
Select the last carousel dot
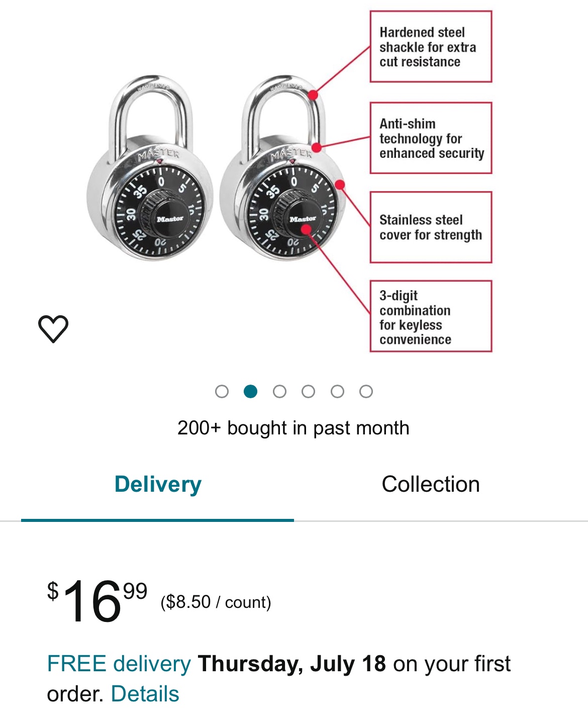pyautogui.click(x=366, y=390)
